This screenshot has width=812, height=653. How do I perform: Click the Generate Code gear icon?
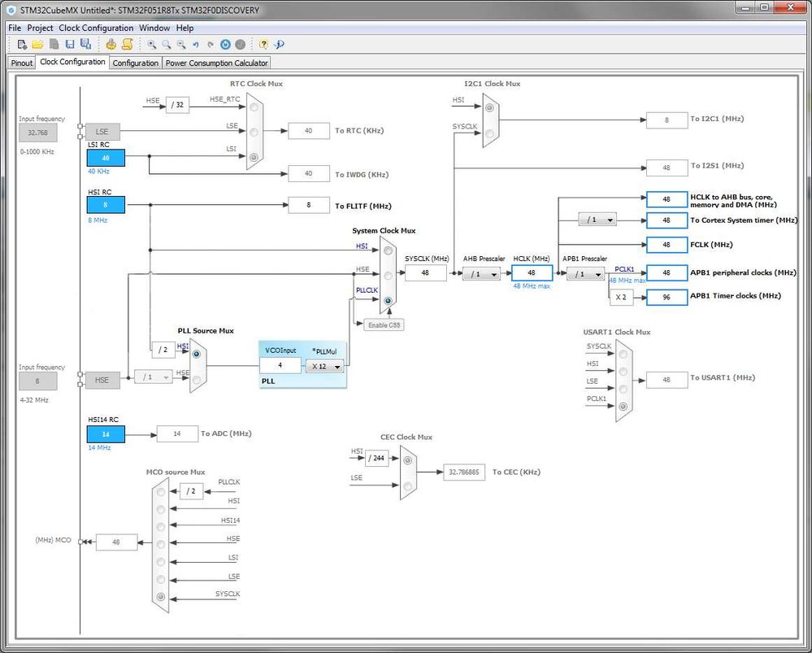pos(111,45)
